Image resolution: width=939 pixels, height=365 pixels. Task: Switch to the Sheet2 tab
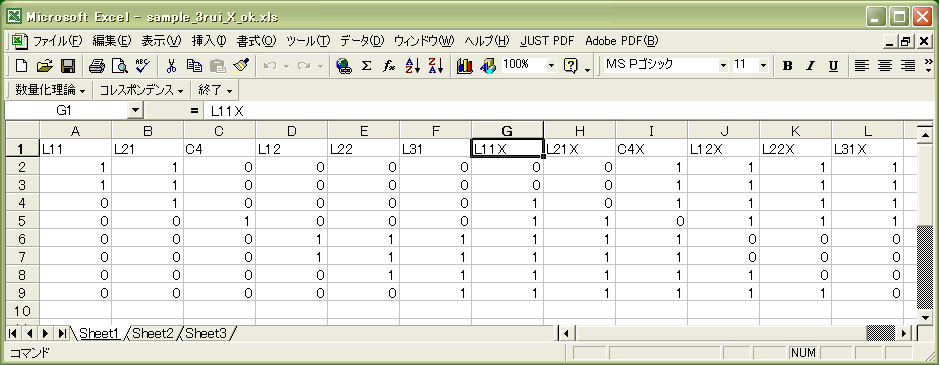153,333
